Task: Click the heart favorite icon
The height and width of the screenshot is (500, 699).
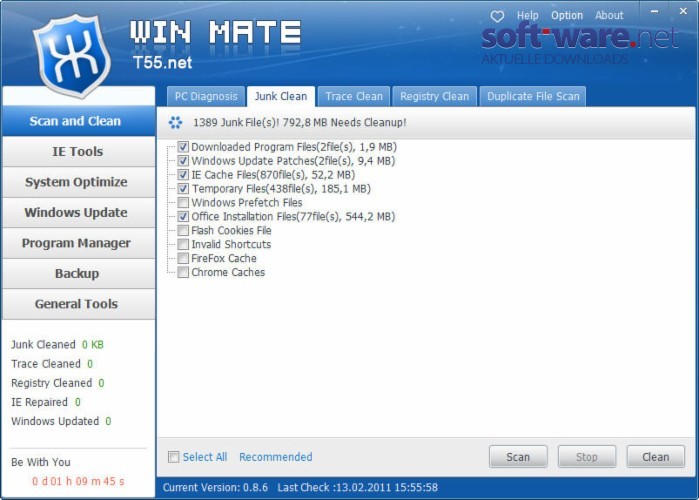Action: pos(497,16)
